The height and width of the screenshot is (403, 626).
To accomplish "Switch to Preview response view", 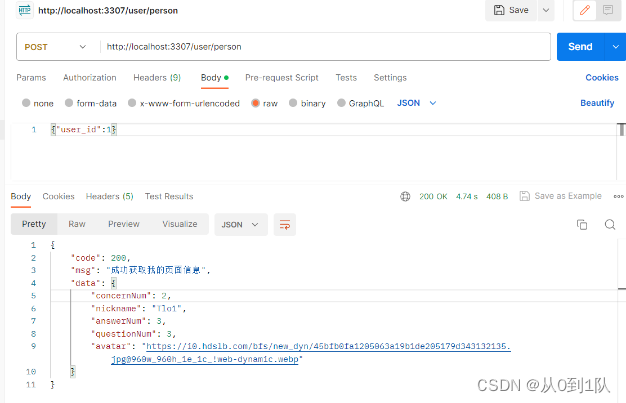I will pyautogui.click(x=124, y=224).
